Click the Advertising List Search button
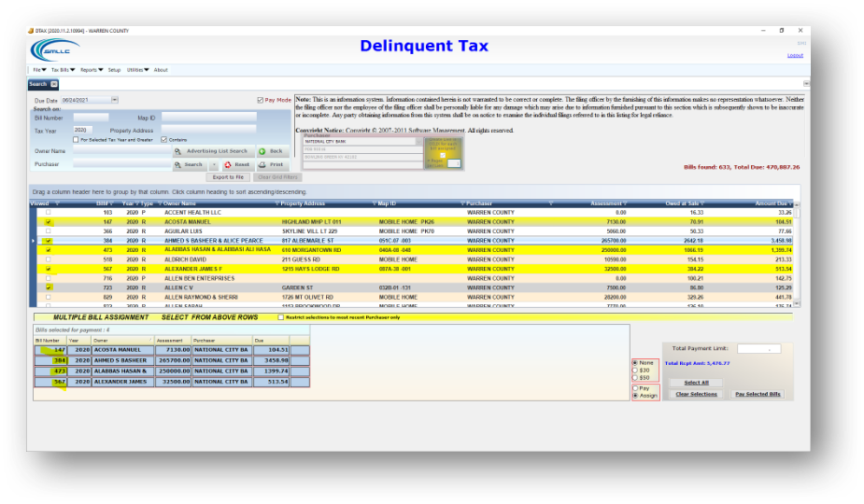Image resolution: width=864 pixels, height=504 pixels. pyautogui.click(x=212, y=151)
